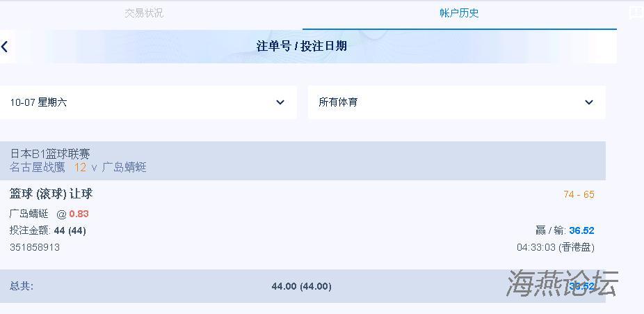Click the 04:33:03 (香港盘) timestamp
The width and height of the screenshot is (644, 314).
(x=555, y=247)
